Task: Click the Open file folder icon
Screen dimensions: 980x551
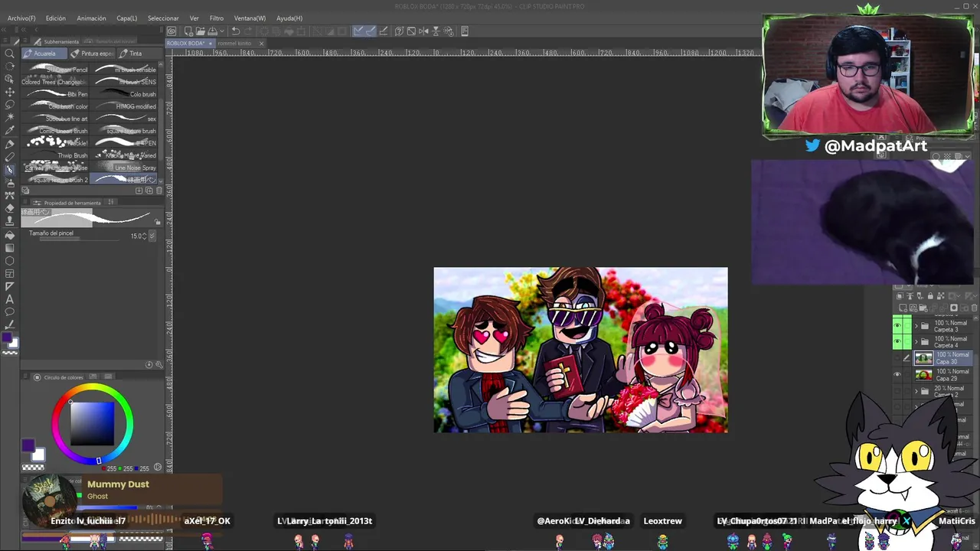Action: (x=200, y=31)
